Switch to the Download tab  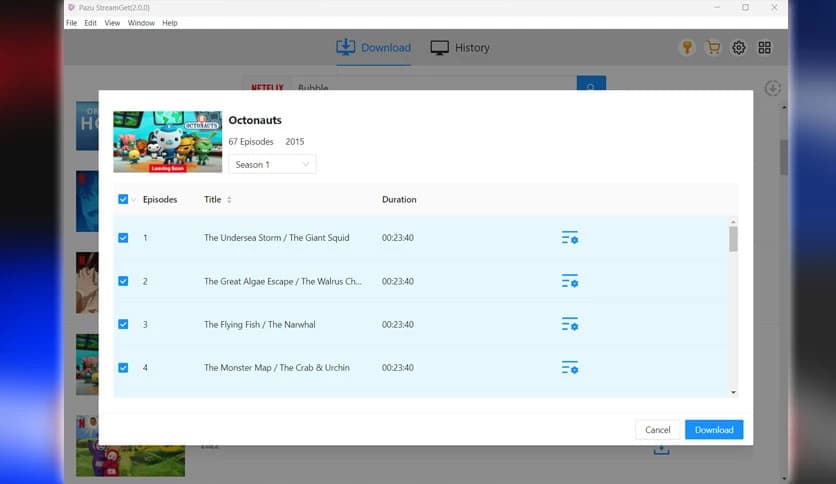pyautogui.click(x=373, y=47)
